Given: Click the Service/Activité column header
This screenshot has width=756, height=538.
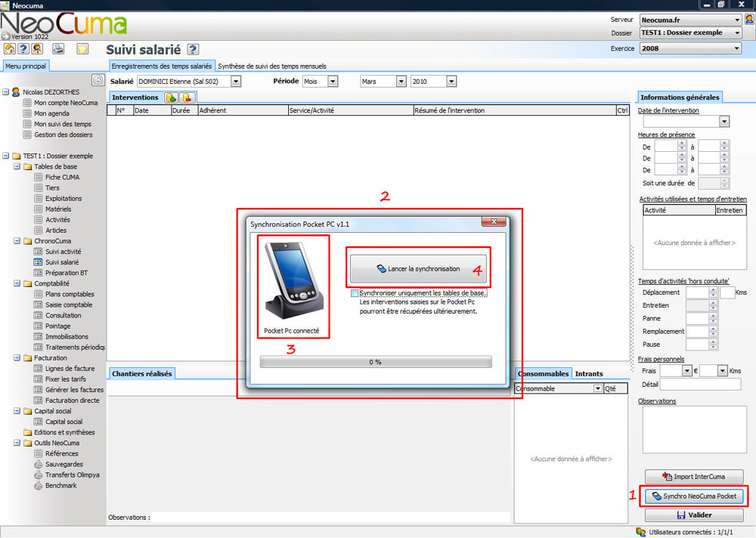Looking at the screenshot, I should tap(351, 110).
